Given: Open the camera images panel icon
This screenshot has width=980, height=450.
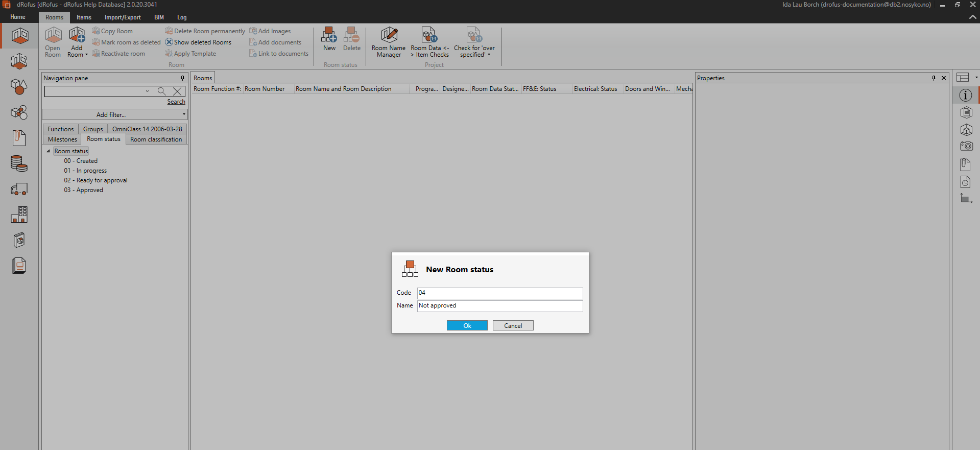Looking at the screenshot, I should tap(966, 147).
